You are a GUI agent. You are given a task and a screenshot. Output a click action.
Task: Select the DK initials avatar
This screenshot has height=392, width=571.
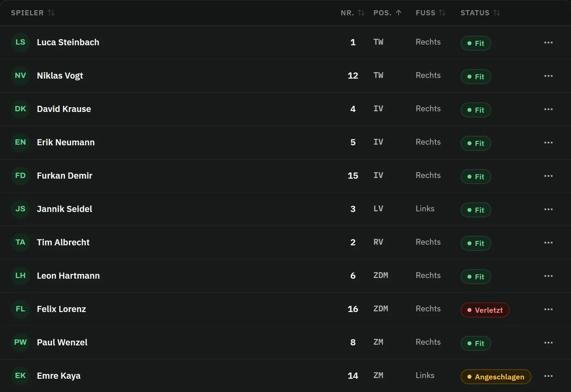(20, 109)
